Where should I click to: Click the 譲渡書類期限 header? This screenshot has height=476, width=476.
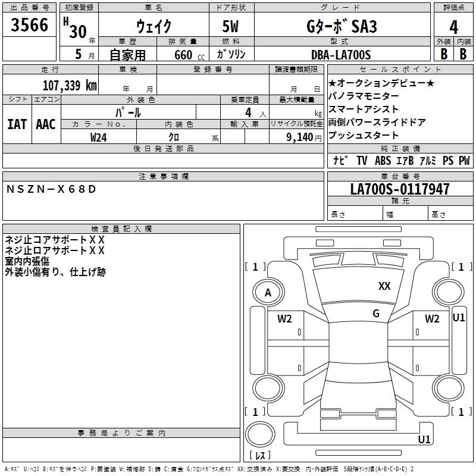pyautogui.click(x=296, y=69)
